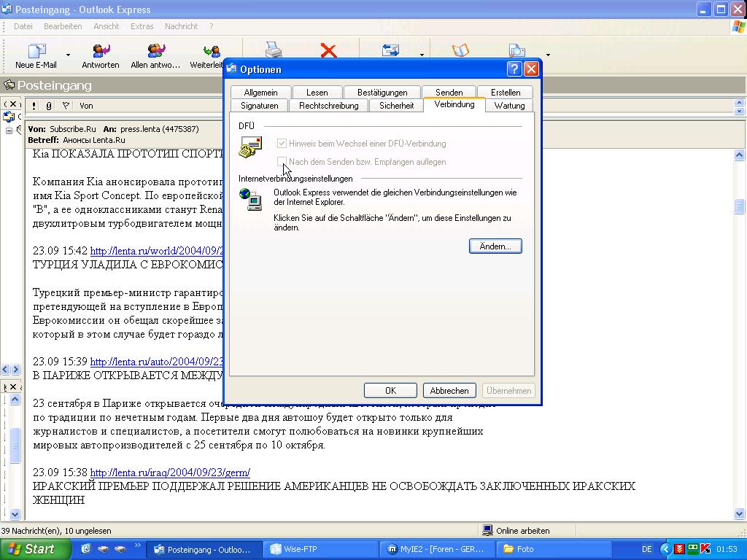
Task: Click the red X delete toolbar icon
Action: click(328, 50)
